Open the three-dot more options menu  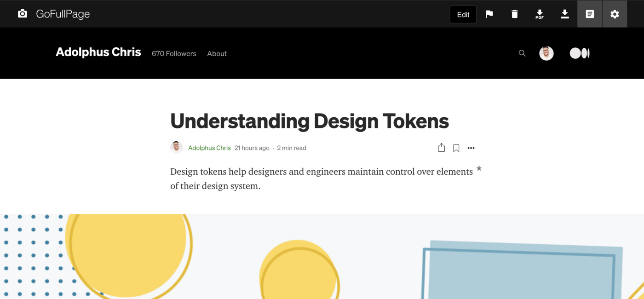pos(471,148)
